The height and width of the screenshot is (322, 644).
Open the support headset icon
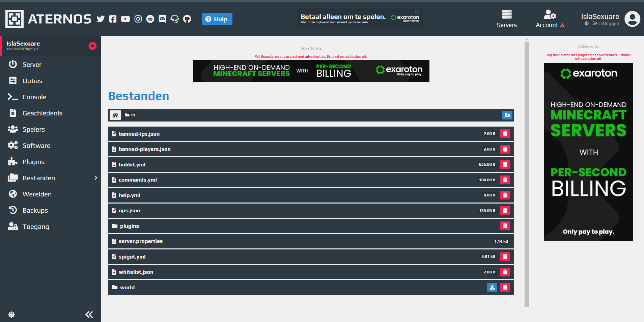(x=174, y=19)
